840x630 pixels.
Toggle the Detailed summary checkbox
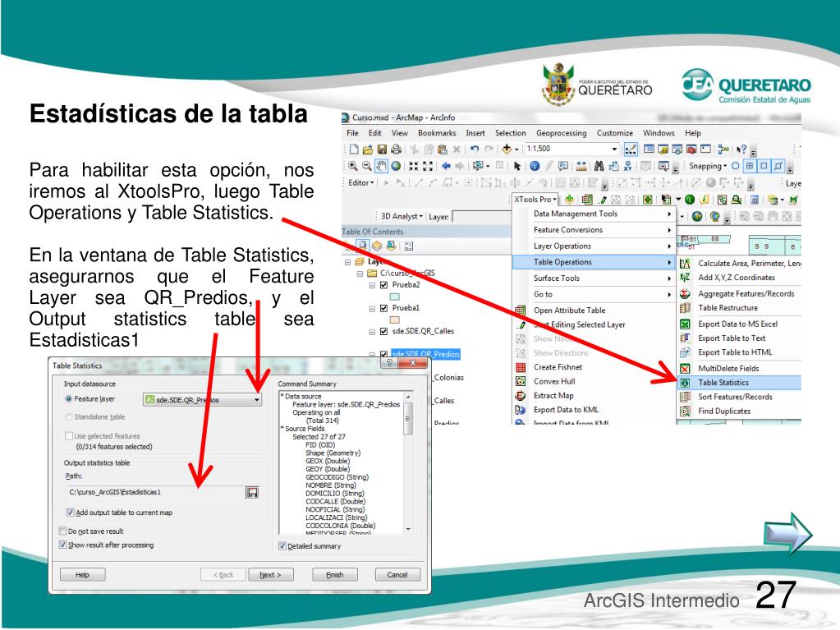tap(282, 546)
